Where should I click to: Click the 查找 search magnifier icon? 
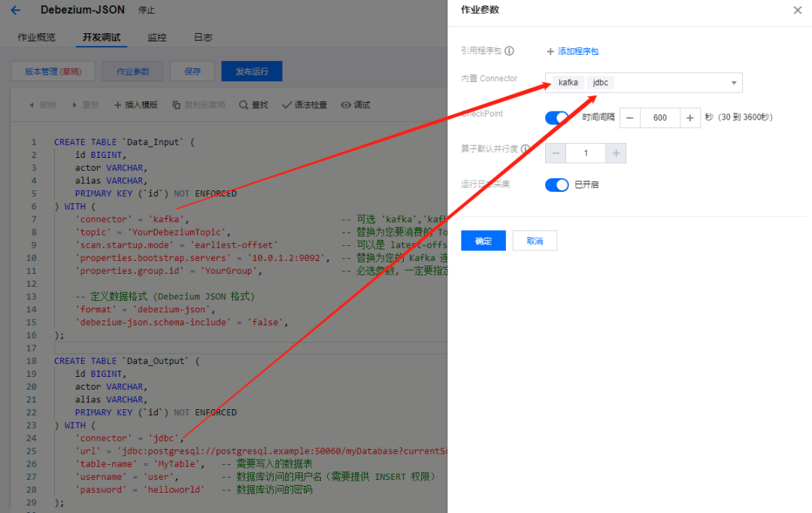coord(244,105)
